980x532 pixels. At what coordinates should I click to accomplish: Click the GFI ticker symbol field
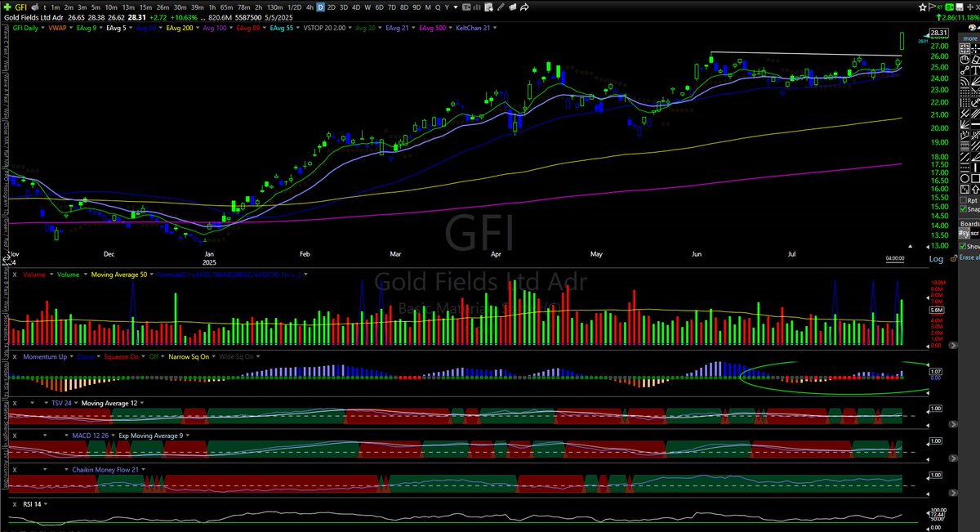click(20, 7)
